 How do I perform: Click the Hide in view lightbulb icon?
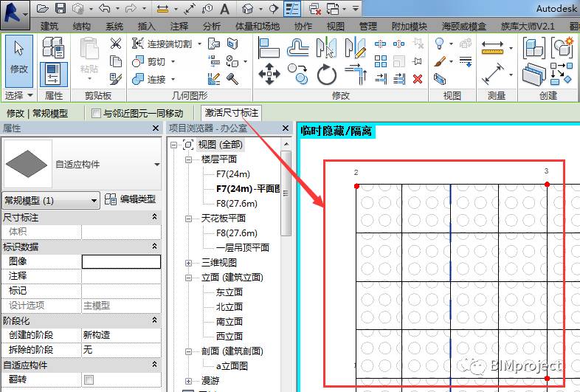(440, 44)
